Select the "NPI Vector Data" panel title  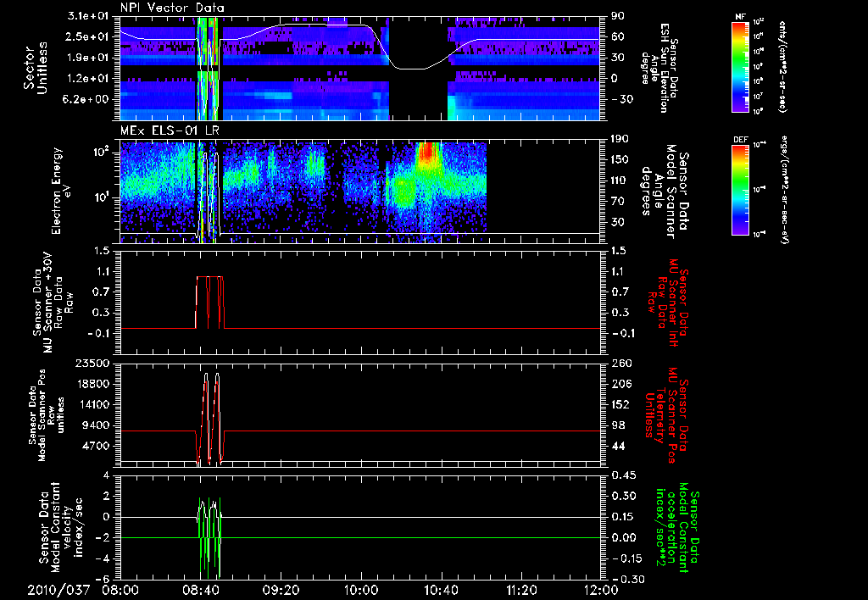pyautogui.click(x=172, y=8)
